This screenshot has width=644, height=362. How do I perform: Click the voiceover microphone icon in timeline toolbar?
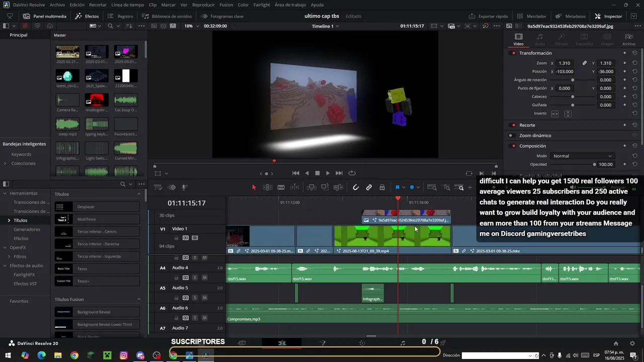tap(185, 188)
